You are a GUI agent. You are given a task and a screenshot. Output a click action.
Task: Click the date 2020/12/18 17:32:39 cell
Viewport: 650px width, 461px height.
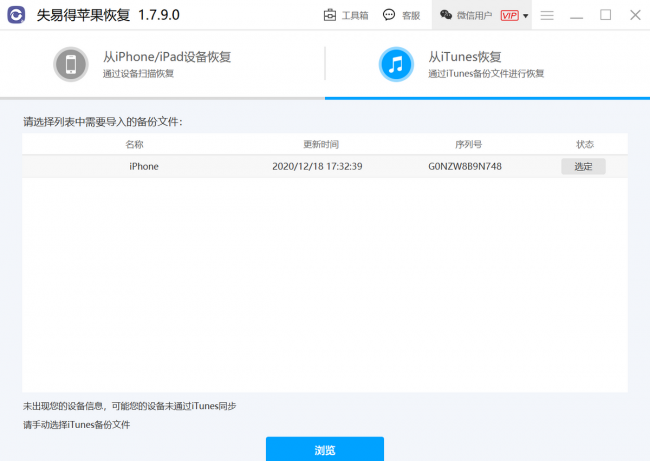317,166
